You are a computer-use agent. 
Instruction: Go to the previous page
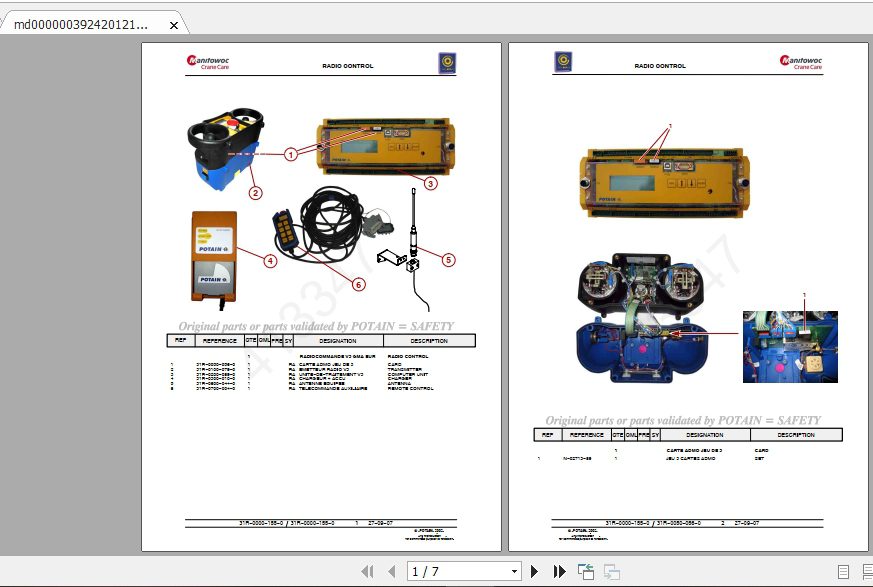click(x=392, y=571)
